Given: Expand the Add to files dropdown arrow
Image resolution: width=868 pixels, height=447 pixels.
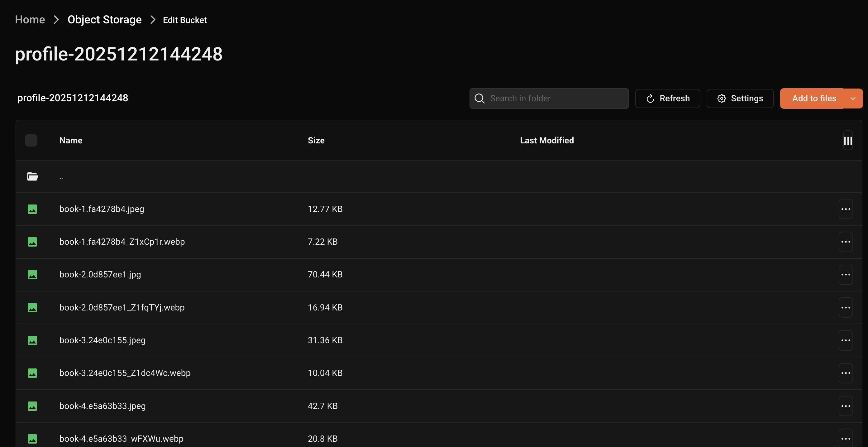Looking at the screenshot, I should coord(853,99).
